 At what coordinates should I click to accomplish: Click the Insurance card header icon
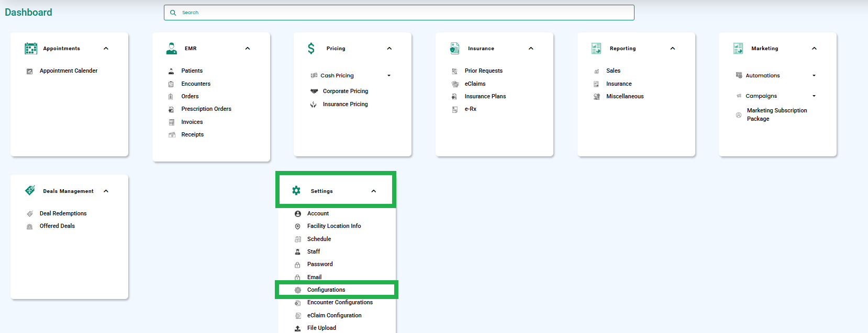click(x=454, y=49)
